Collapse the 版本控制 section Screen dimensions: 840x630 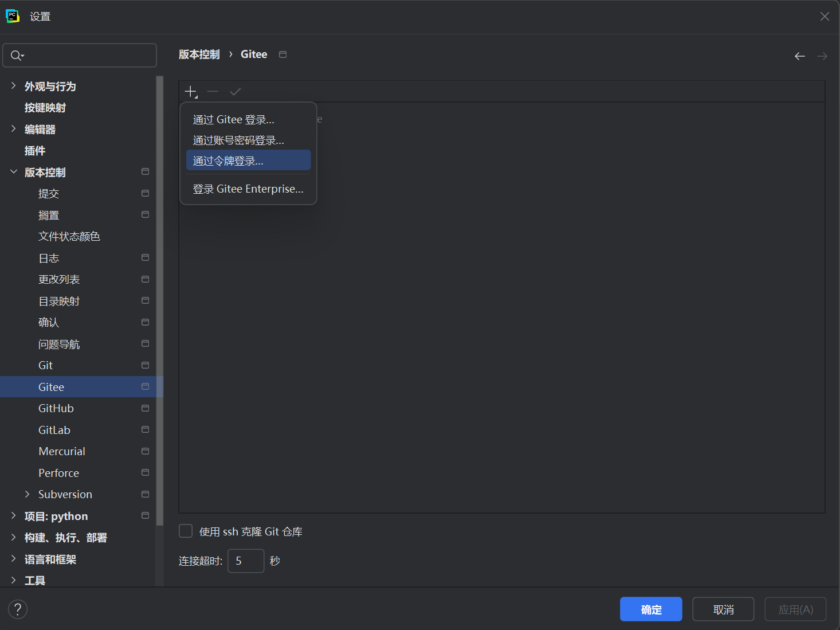pos(13,172)
